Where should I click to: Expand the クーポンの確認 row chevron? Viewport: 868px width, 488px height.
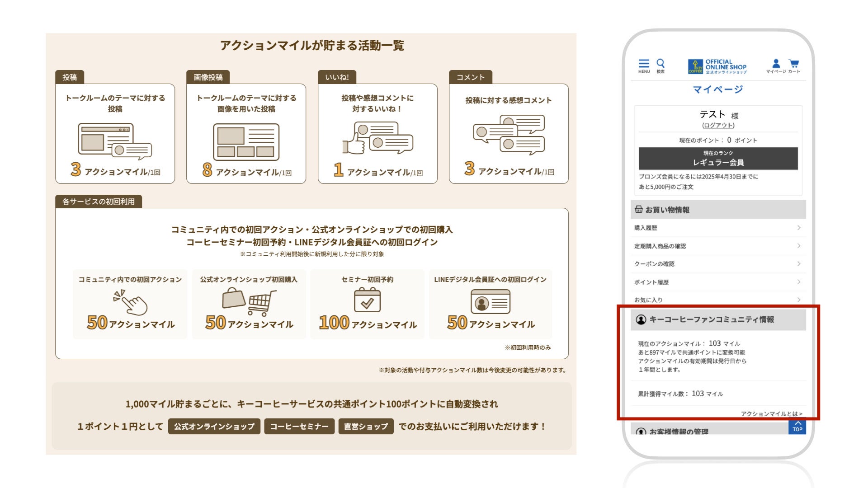pyautogui.click(x=799, y=264)
